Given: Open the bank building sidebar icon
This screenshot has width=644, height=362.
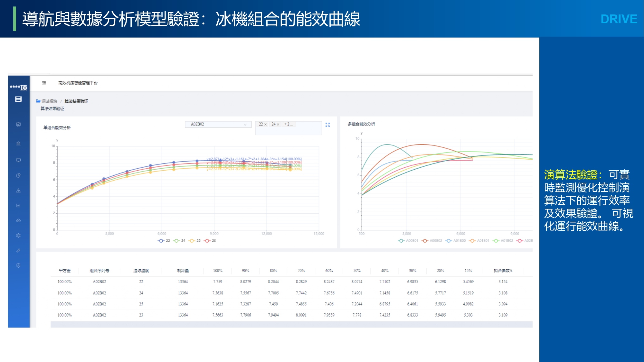Looking at the screenshot, I should click(x=18, y=144).
